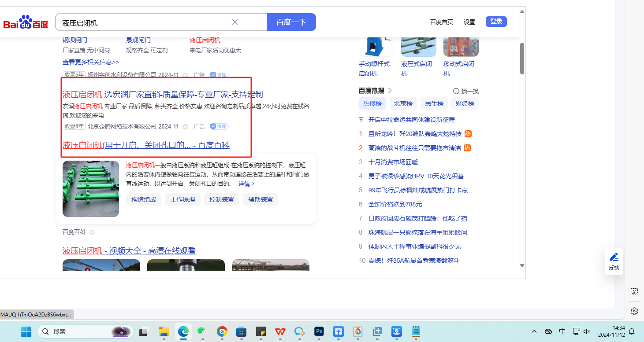The image size is (644, 342).
Task: Expand the system tray hidden icons chevron
Action: tap(534, 331)
